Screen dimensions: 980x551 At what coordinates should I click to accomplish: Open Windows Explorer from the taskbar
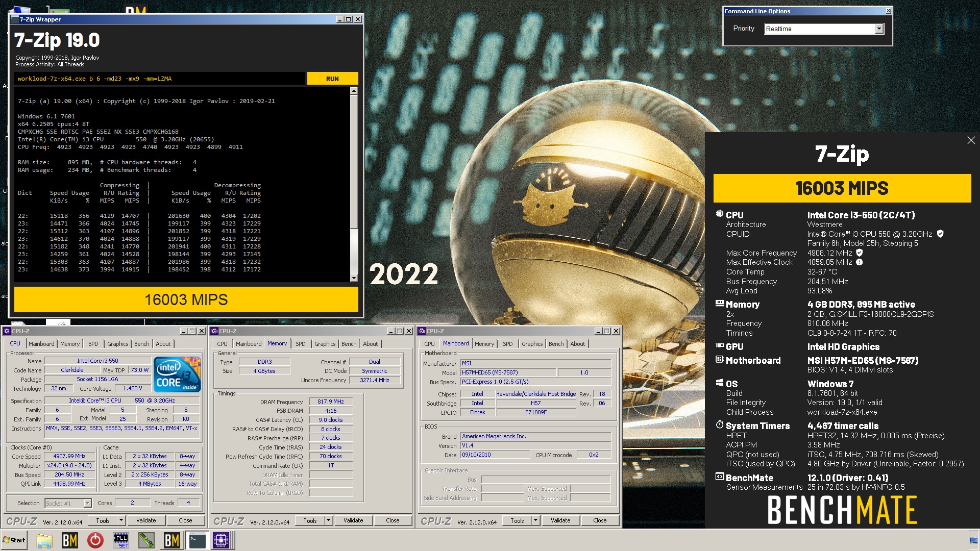pyautogui.click(x=44, y=540)
